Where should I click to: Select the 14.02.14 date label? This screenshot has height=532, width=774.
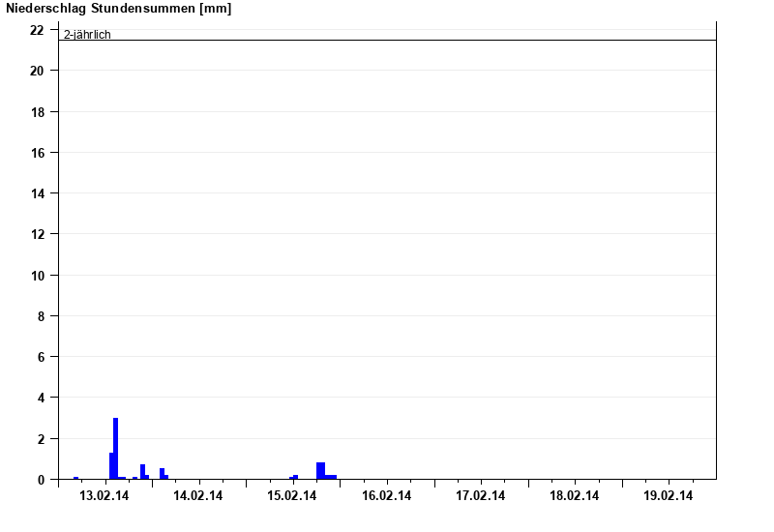click(198, 496)
